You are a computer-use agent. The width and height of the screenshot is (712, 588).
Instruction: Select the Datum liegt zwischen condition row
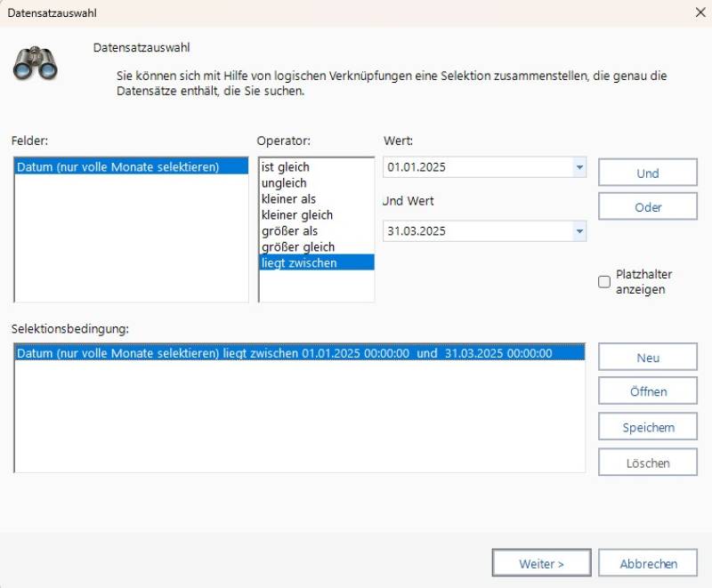pyautogui.click(x=285, y=353)
